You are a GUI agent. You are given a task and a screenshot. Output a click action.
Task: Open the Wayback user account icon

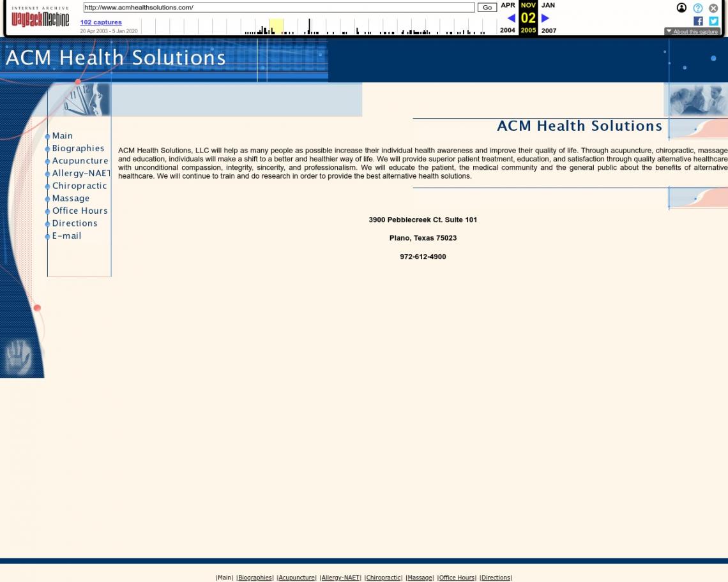point(681,8)
